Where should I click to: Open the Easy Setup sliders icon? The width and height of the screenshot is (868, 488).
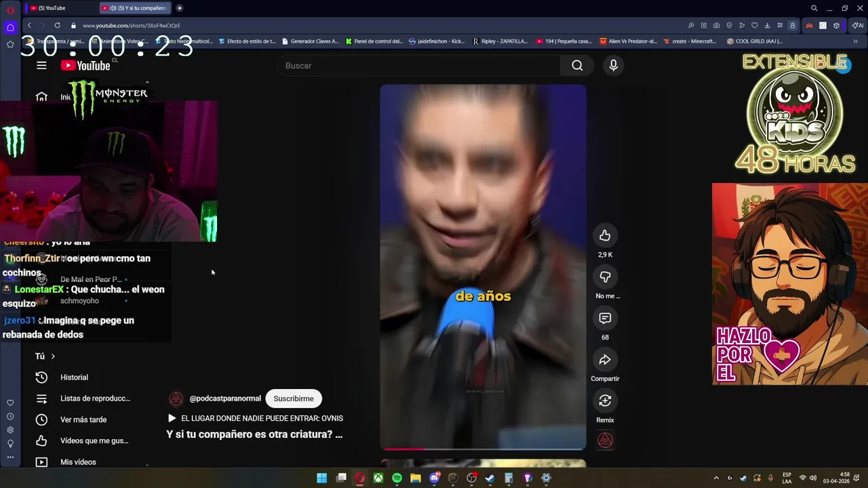[780, 25]
